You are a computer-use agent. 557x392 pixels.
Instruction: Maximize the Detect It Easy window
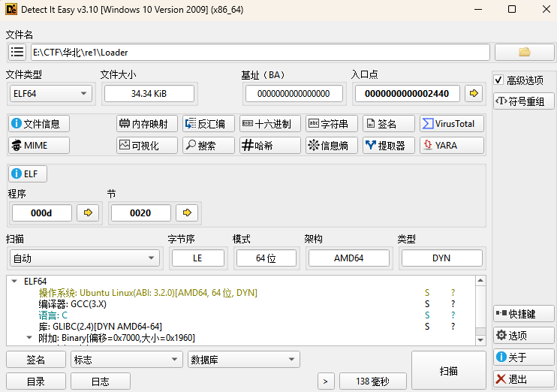[512, 9]
